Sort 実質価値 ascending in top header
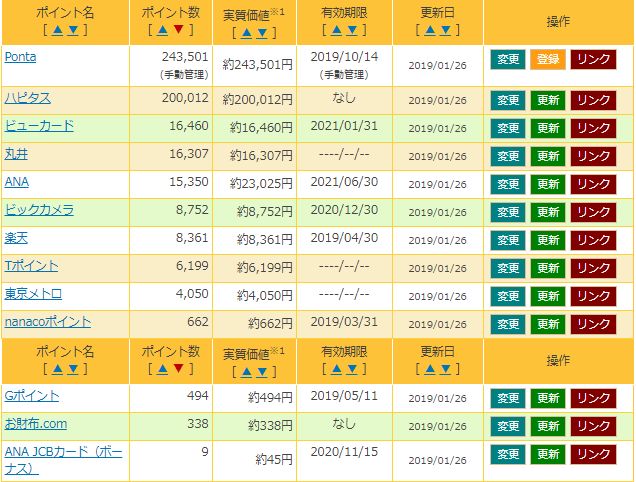This screenshot has height=482, width=636. (x=246, y=33)
